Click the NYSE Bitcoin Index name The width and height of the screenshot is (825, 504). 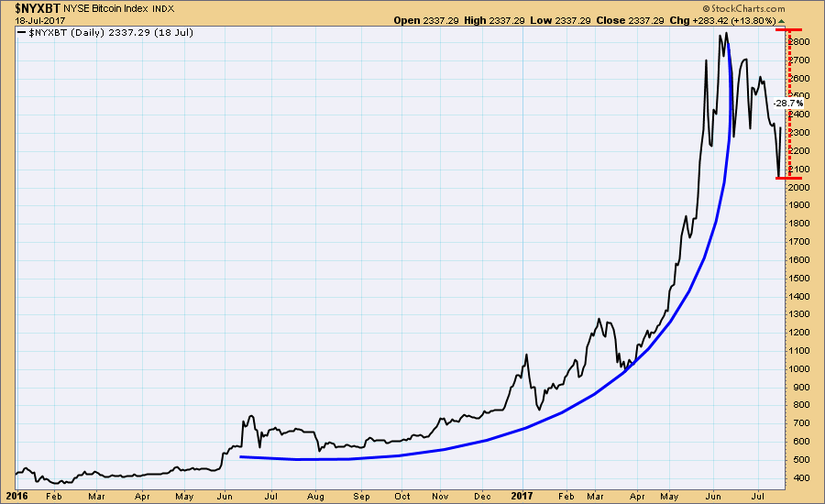105,9
